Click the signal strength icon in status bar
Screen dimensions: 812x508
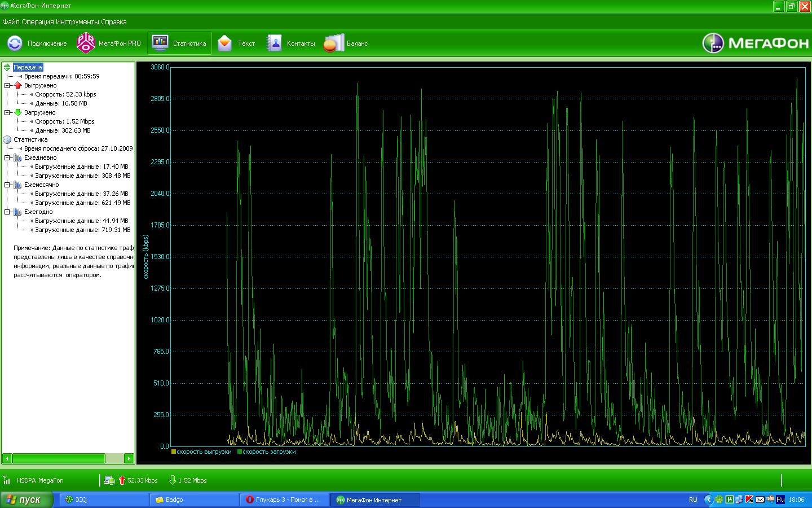click(7, 480)
